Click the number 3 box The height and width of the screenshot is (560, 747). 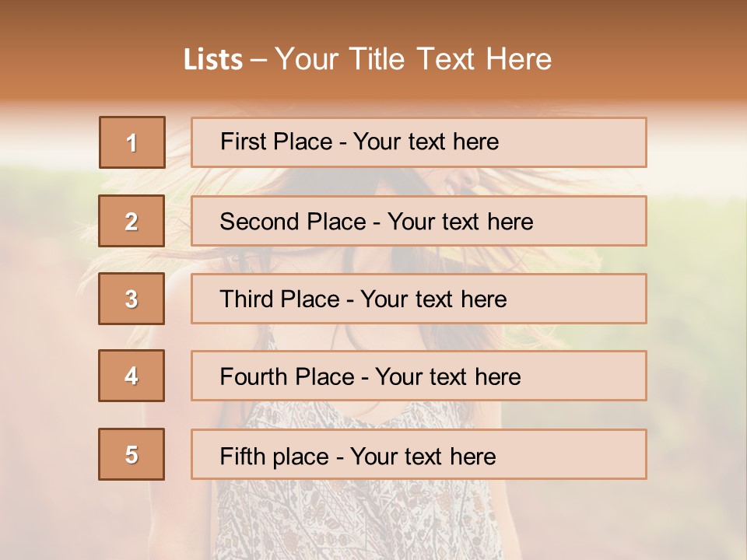pyautogui.click(x=132, y=299)
